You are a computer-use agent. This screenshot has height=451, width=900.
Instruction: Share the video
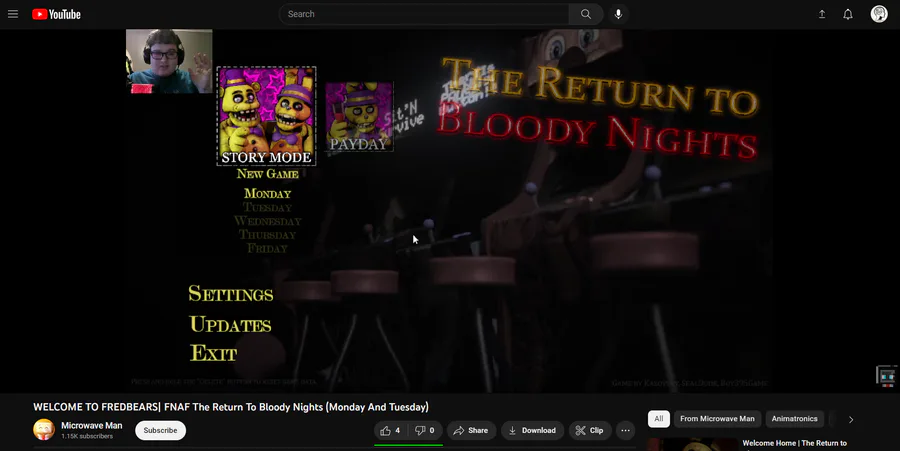tap(471, 430)
